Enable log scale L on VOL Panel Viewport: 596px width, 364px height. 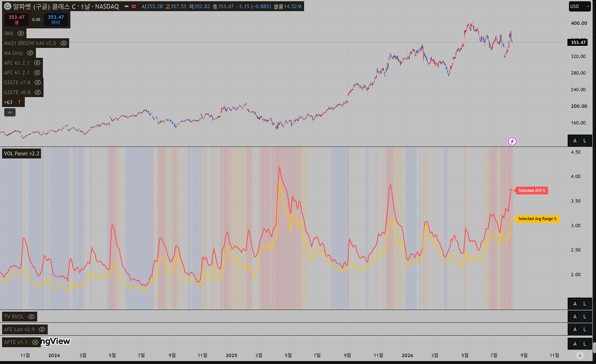click(x=585, y=304)
